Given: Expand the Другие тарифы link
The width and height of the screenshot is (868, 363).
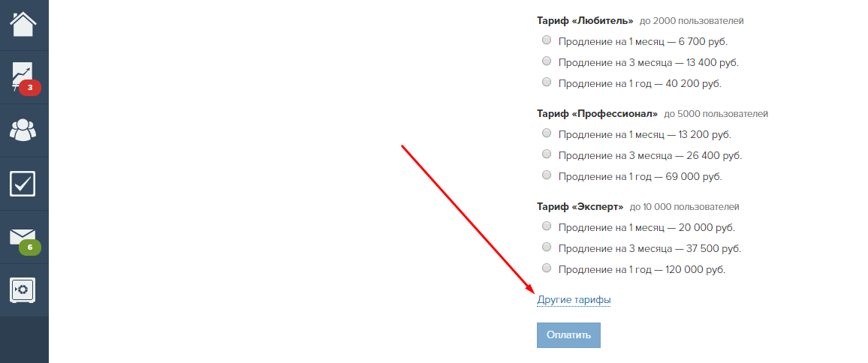Looking at the screenshot, I should pyautogui.click(x=574, y=299).
